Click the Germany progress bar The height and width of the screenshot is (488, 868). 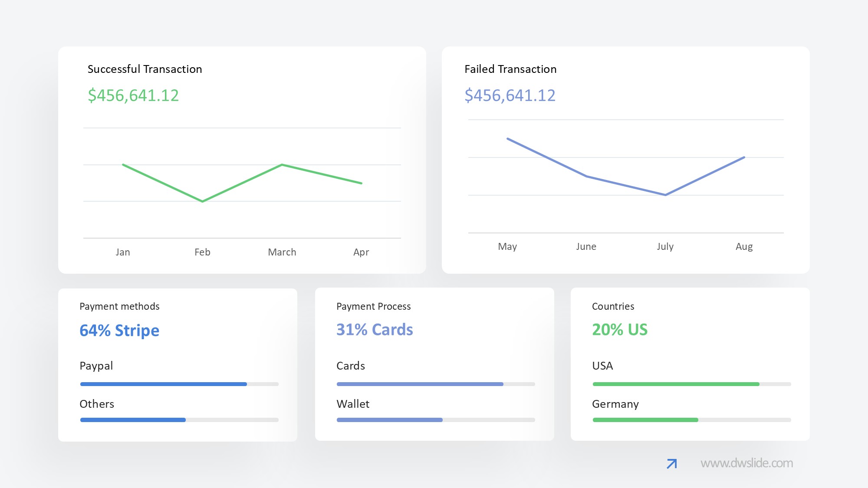(x=692, y=420)
